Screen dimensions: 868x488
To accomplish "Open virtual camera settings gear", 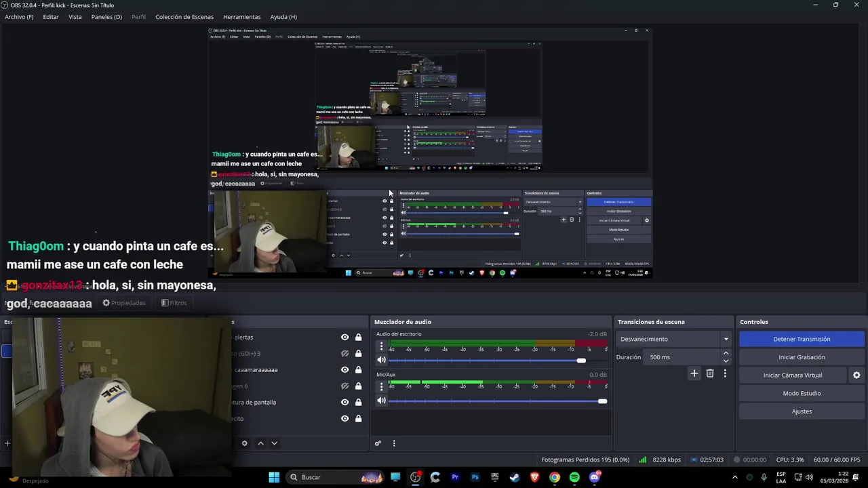I will click(x=856, y=375).
